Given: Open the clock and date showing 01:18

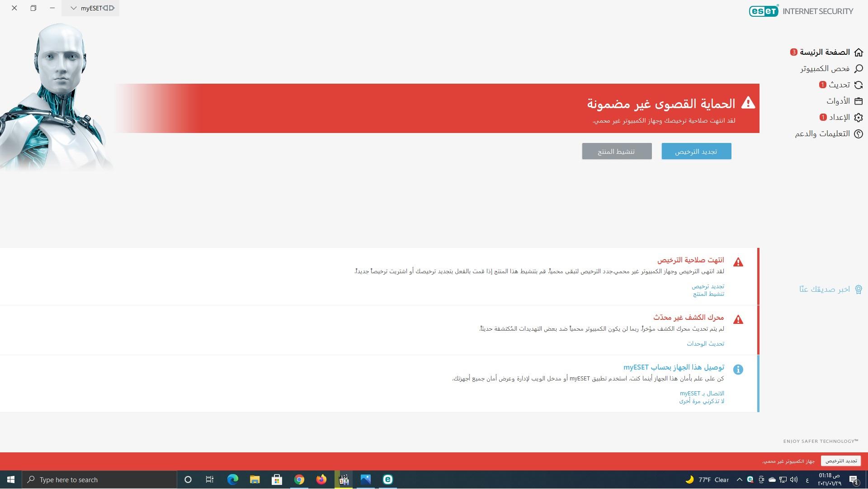Looking at the screenshot, I should [x=830, y=480].
